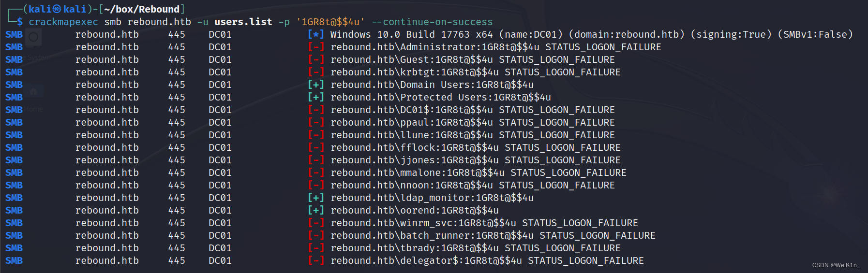Click the [+] marker beside ldap_monitor

[316, 198]
